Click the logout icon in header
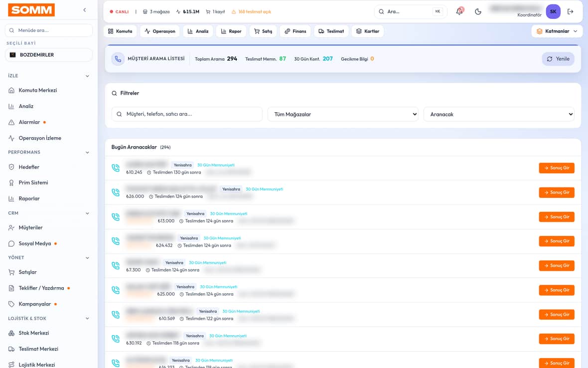Viewport: 588px width, 368px height. click(x=571, y=11)
